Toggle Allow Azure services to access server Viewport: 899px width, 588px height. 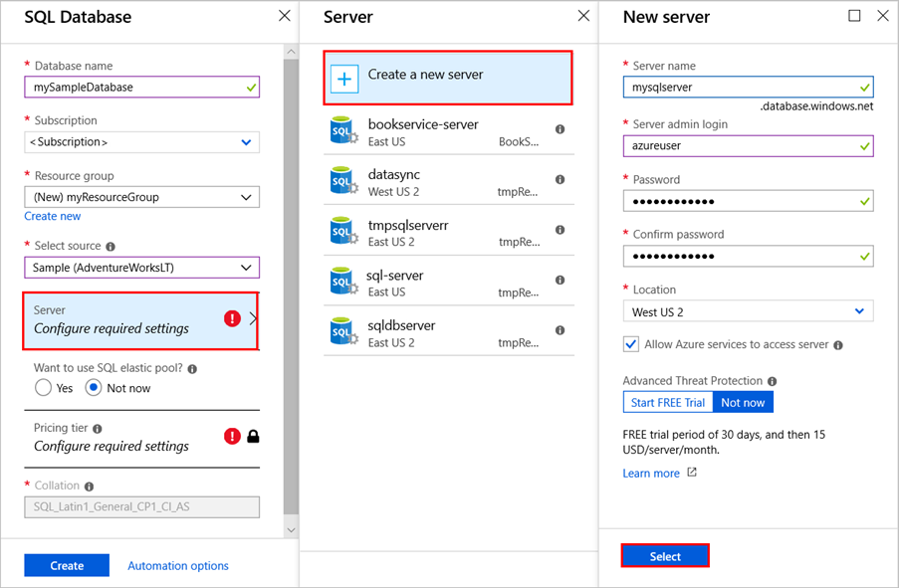[630, 344]
